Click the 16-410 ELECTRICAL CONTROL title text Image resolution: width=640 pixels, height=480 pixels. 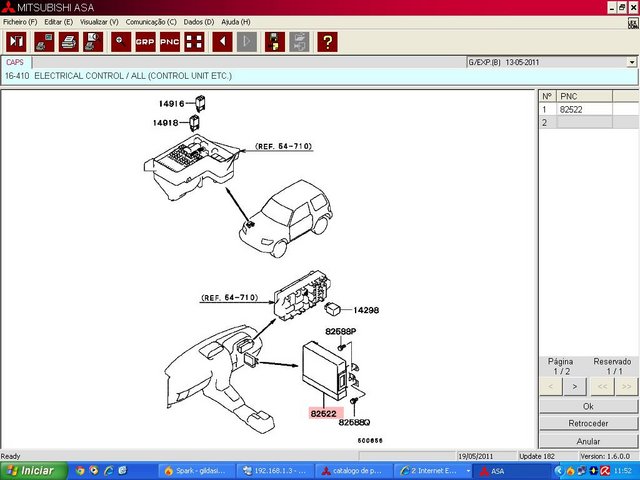click(x=118, y=76)
